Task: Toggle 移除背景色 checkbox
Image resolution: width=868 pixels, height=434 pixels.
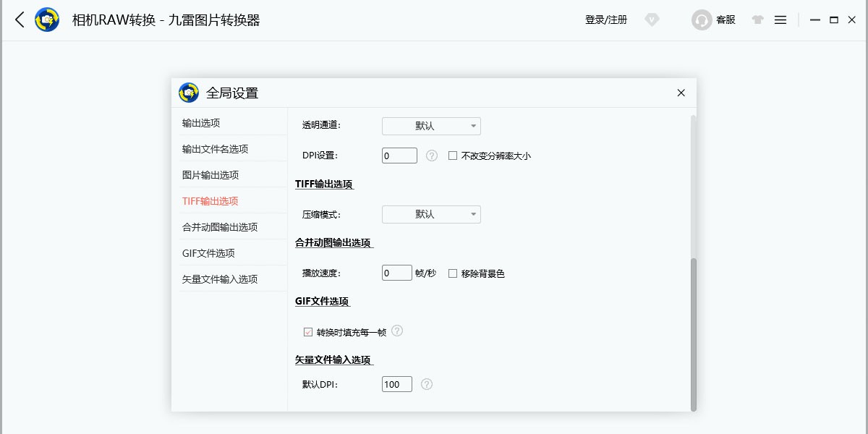Action: click(x=453, y=273)
